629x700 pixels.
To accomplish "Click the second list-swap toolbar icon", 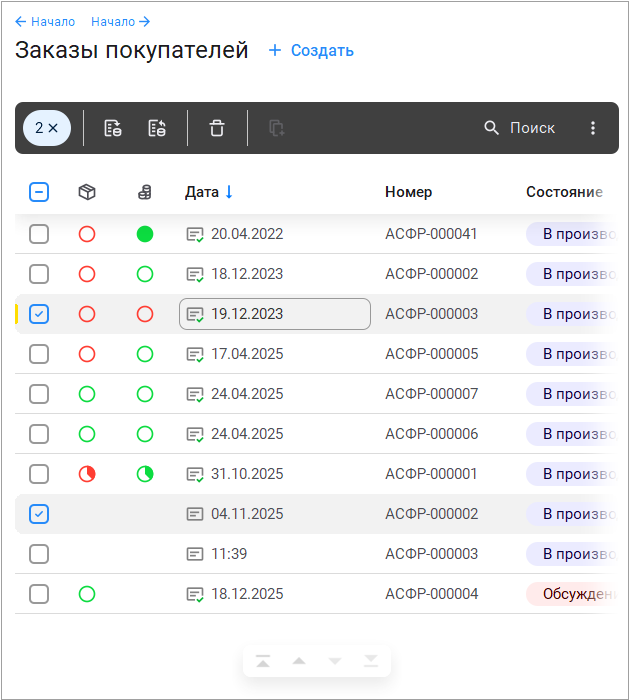I will pyautogui.click(x=157, y=128).
